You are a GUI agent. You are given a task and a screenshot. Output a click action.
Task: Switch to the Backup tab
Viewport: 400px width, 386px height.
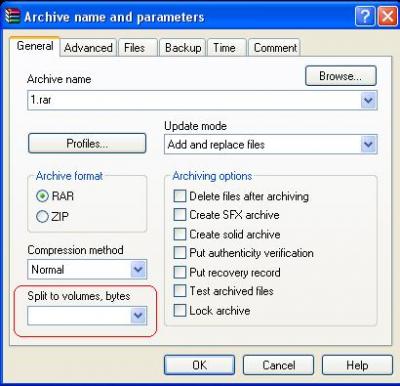[x=183, y=48]
